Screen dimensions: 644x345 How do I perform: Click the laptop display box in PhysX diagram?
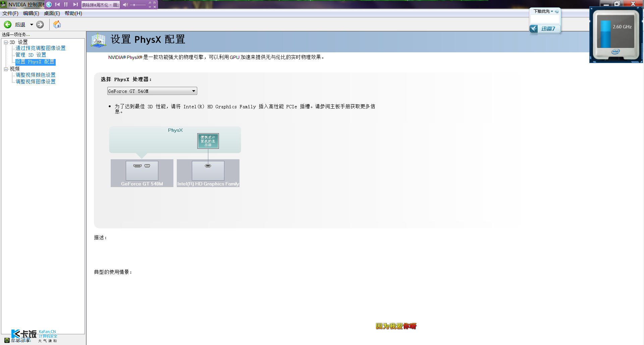pyautogui.click(x=208, y=141)
